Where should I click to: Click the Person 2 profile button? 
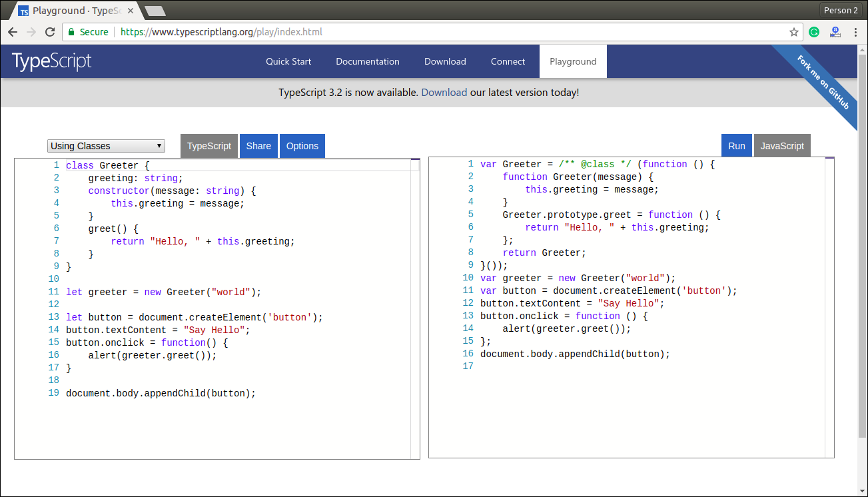click(x=841, y=10)
